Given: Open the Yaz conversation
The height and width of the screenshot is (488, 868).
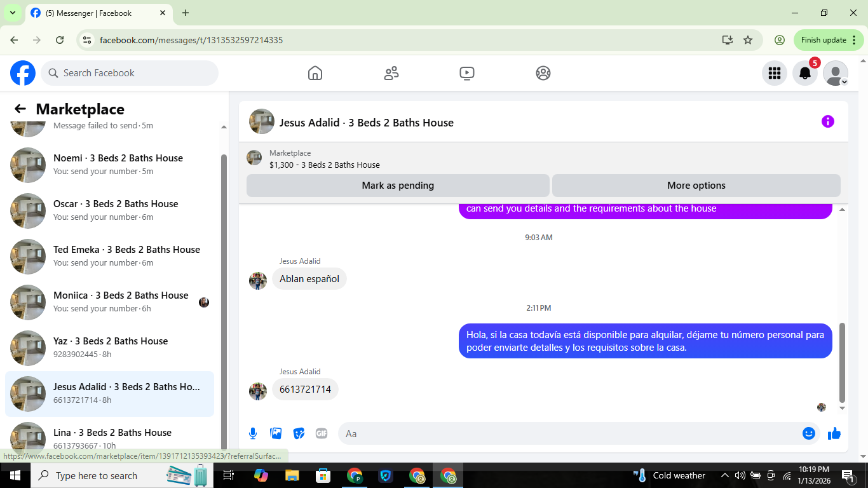Looking at the screenshot, I should 109,348.
